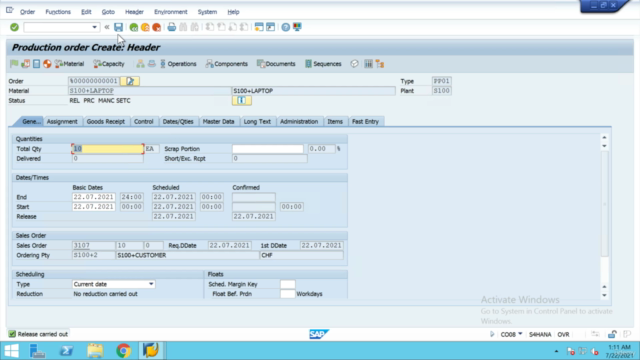Viewport: 640px width, 360px height.
Task: Click the cube icon after Sequences
Action: pos(354,64)
